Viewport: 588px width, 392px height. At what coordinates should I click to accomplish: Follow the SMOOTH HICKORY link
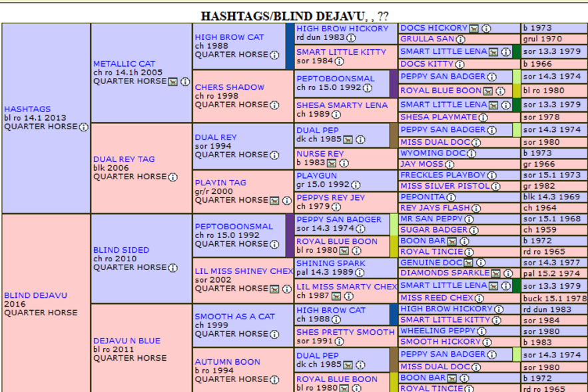tap(441, 342)
